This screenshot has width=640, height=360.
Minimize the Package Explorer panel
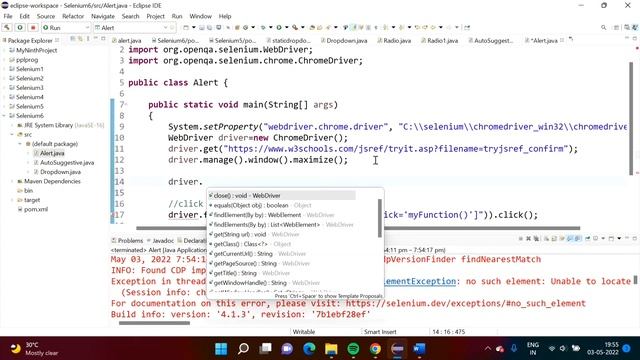(x=96, y=38)
